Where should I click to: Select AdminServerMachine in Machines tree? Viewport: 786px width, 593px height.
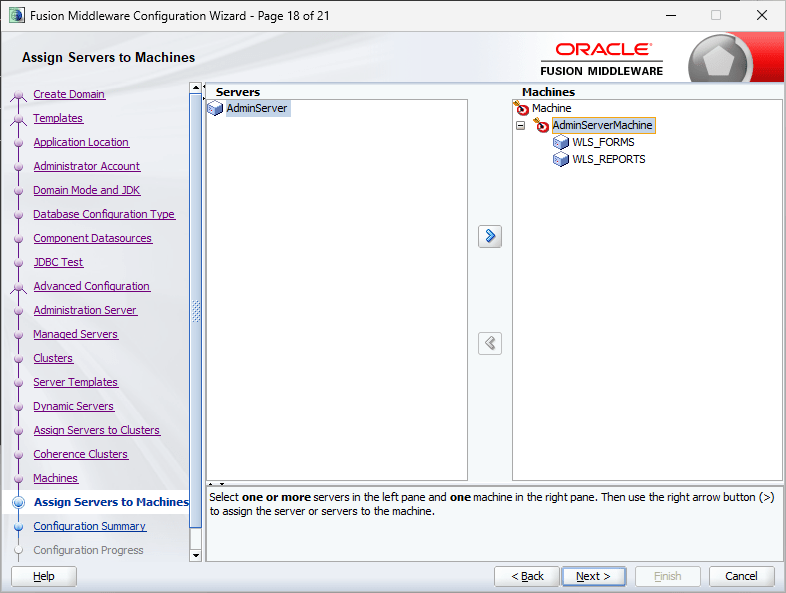pyautogui.click(x=603, y=125)
